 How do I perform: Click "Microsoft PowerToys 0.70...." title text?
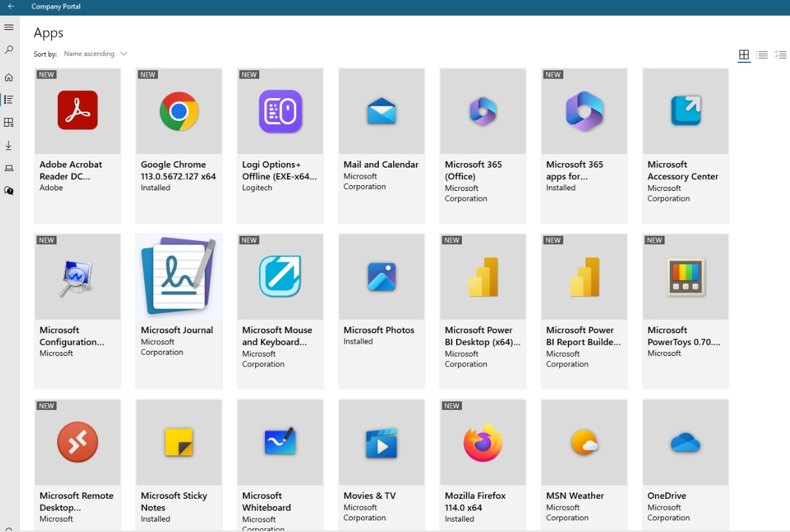684,336
